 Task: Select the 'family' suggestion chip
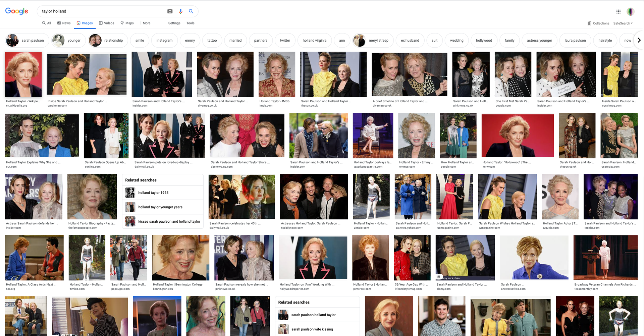pos(509,41)
